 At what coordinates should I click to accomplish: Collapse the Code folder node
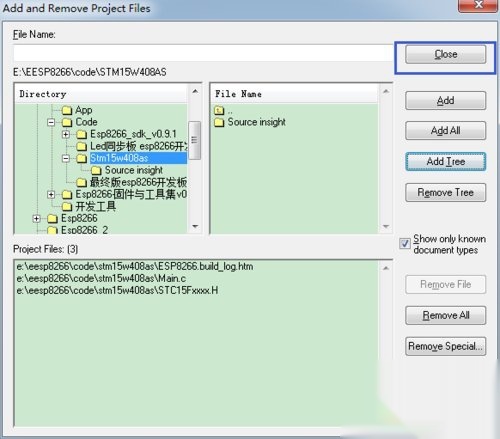(51, 122)
